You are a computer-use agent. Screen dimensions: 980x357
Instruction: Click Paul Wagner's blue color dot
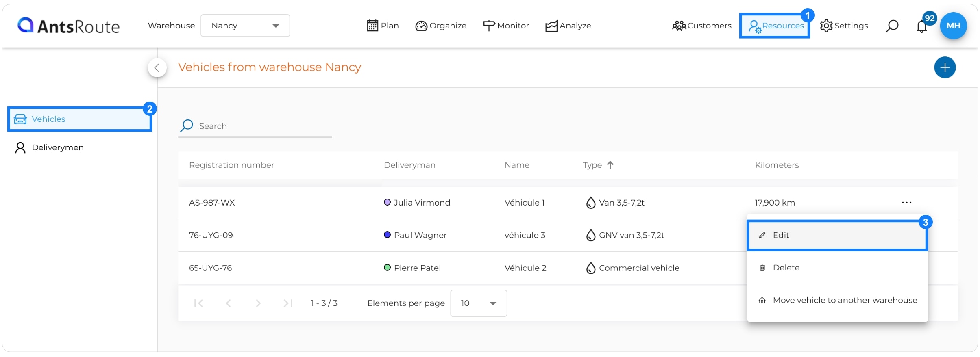[387, 235]
